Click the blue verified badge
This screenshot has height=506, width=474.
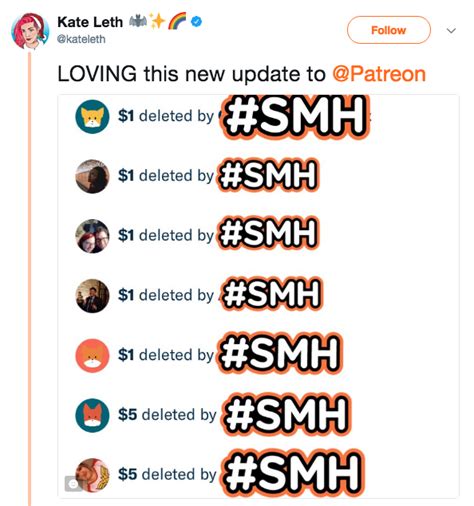point(197,22)
